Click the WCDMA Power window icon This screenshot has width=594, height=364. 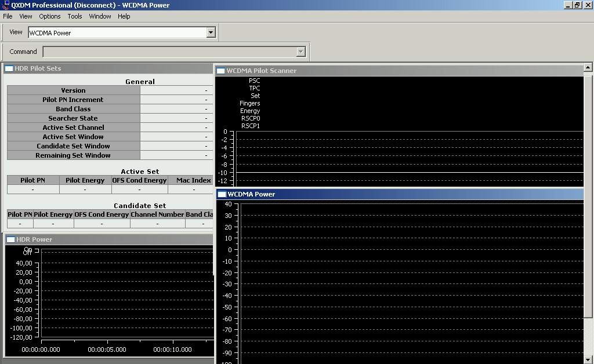(x=222, y=194)
